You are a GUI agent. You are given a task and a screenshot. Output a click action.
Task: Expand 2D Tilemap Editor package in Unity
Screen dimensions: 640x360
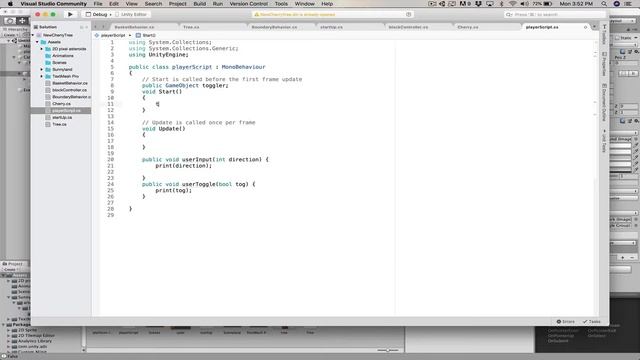click(9, 336)
